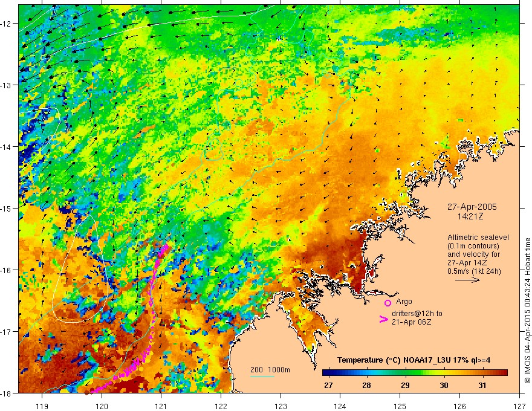Click the -14 latitude axis label

7,147
